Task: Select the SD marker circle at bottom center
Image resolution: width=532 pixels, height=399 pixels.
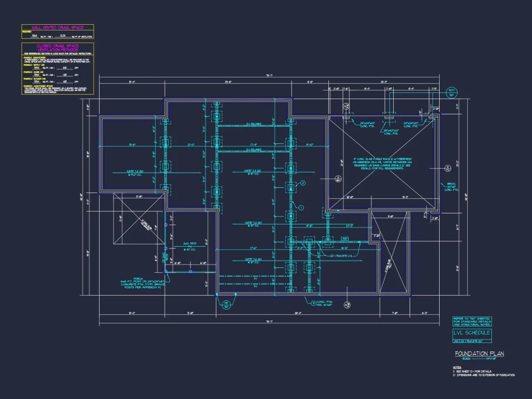Action: tap(347, 305)
